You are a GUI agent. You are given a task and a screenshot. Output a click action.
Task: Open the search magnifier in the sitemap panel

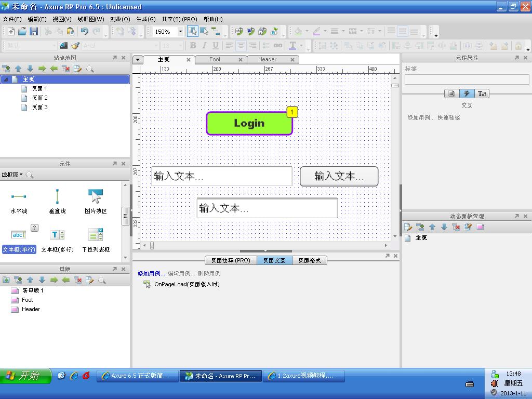click(90, 69)
